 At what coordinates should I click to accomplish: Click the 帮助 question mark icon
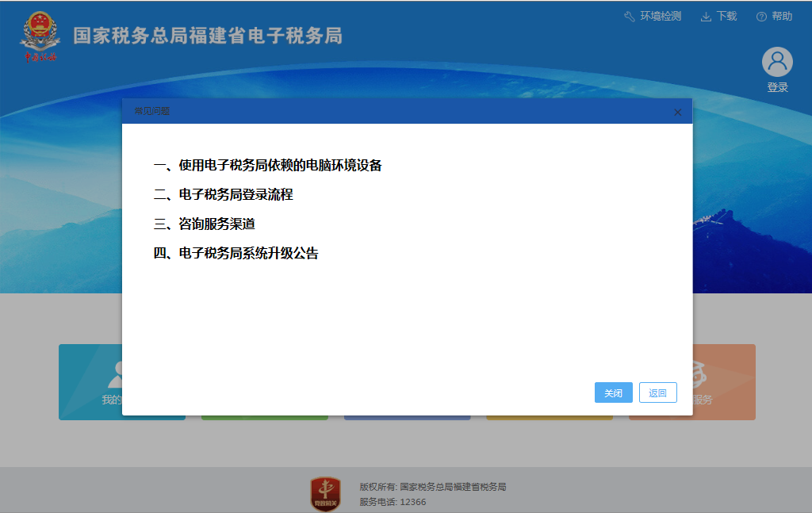tap(761, 15)
